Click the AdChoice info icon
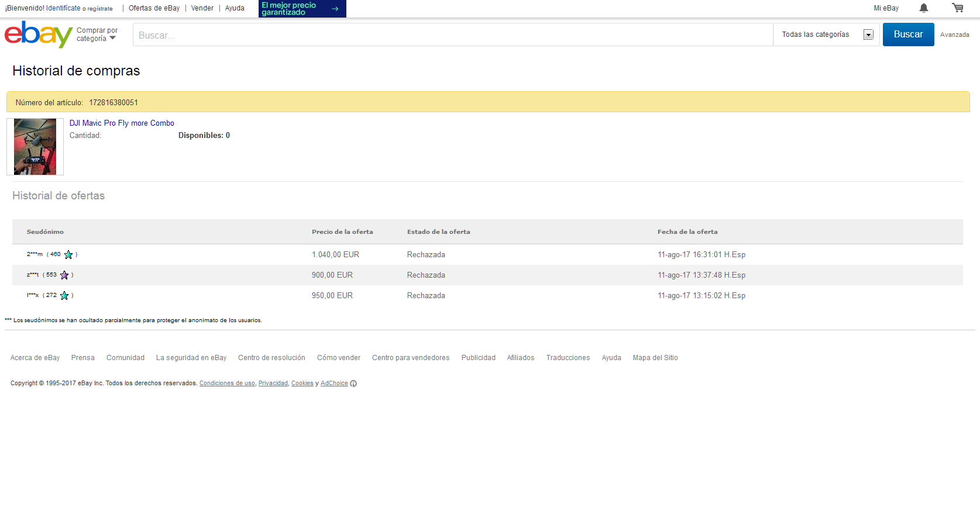Viewport: 980px width, 532px height. [x=353, y=384]
